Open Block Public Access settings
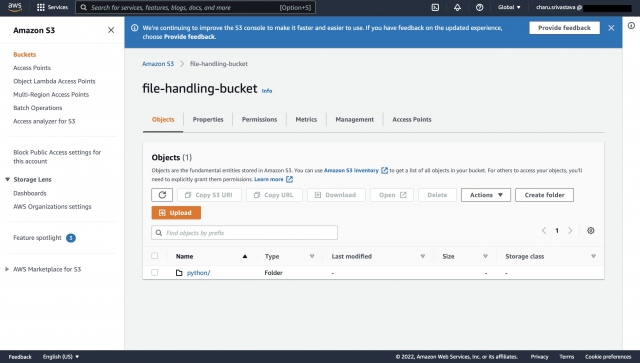 point(57,157)
